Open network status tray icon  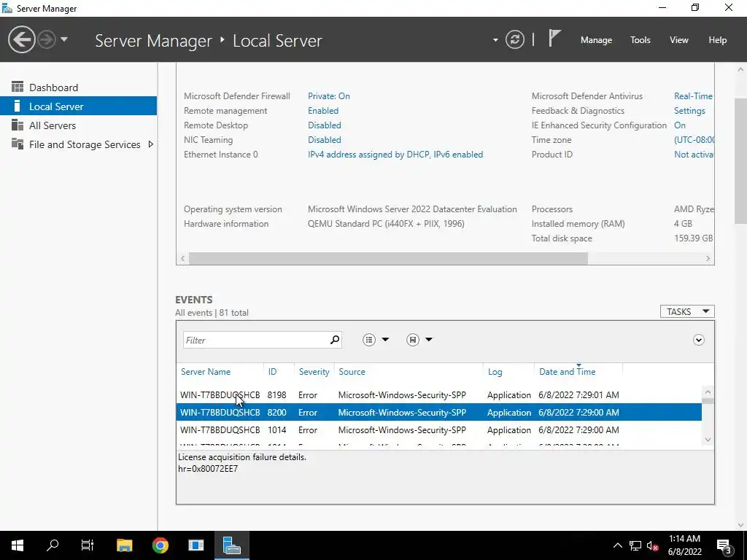(635, 545)
